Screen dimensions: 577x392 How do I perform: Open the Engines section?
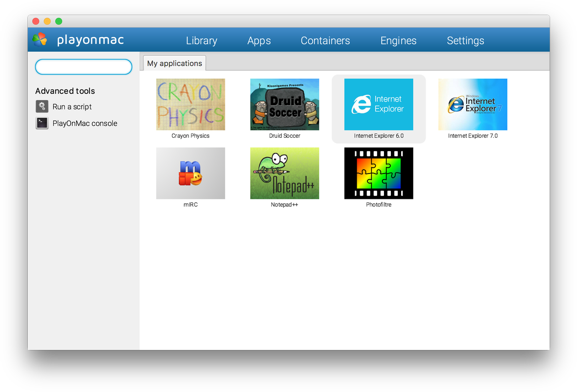pos(398,41)
